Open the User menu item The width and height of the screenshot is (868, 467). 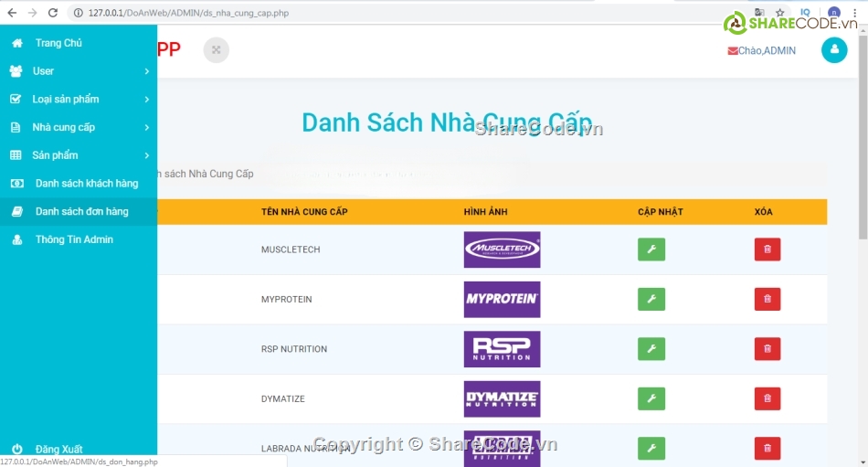point(79,71)
